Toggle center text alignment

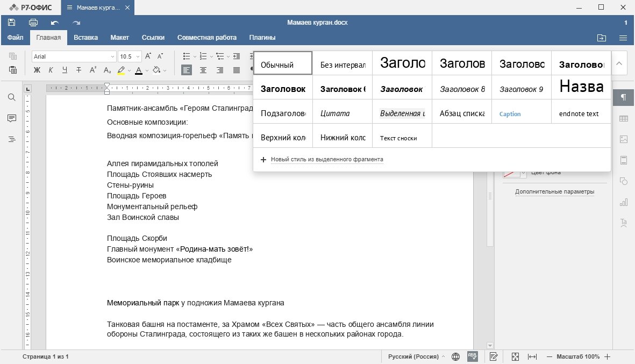pyautogui.click(x=203, y=70)
